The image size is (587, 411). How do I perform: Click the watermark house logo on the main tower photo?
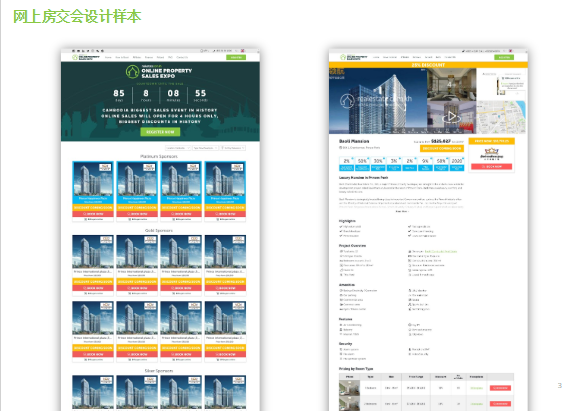coord(347,100)
